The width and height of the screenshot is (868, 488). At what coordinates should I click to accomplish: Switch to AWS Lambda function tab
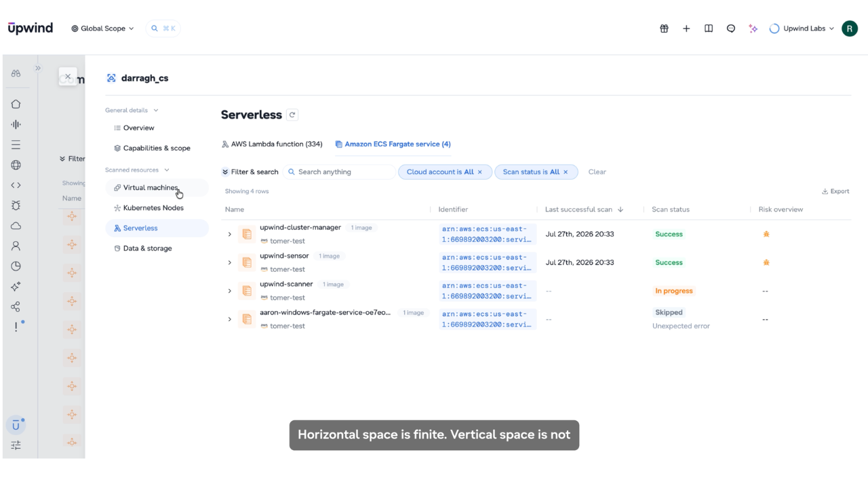272,144
